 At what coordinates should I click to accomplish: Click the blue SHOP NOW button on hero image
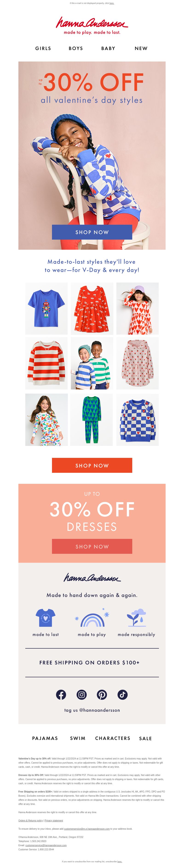tap(92, 232)
